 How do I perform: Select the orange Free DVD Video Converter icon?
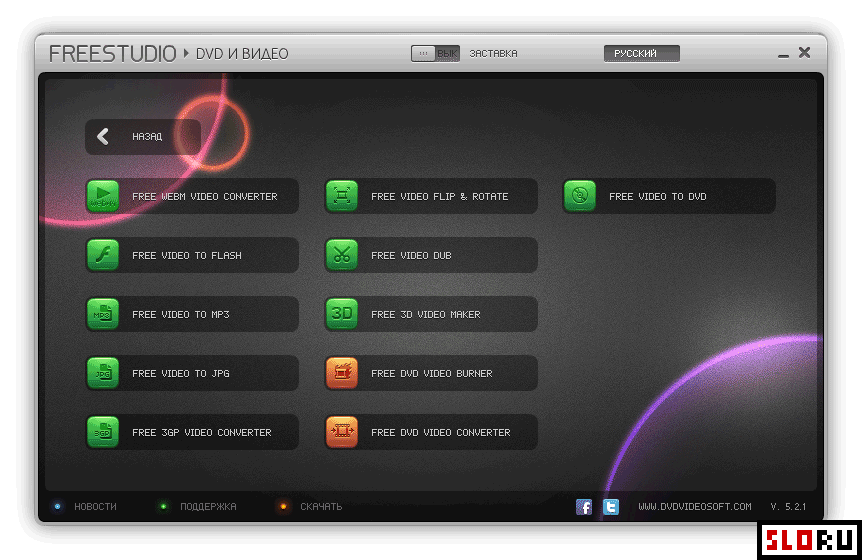pyautogui.click(x=342, y=432)
